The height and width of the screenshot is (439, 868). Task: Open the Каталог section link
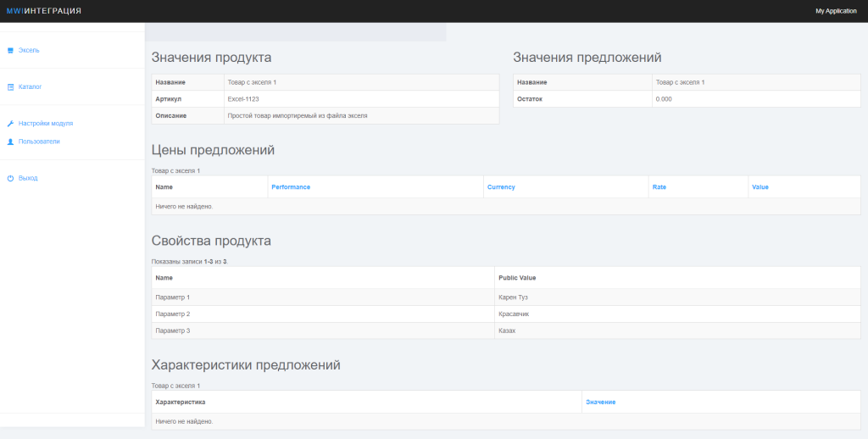[x=31, y=87]
